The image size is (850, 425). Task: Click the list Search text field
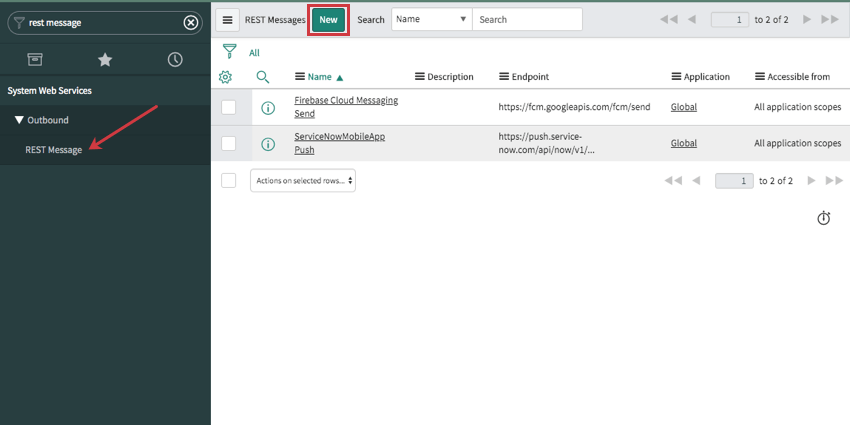pos(527,19)
